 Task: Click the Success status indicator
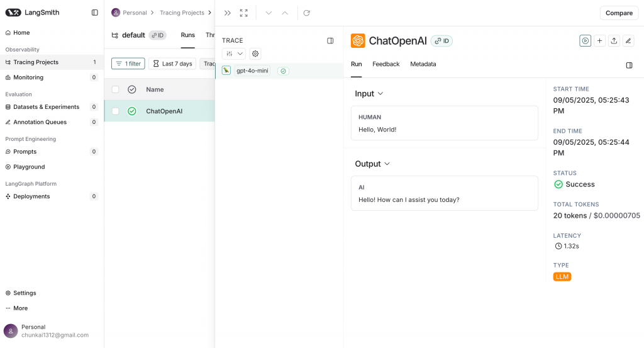[x=574, y=184]
